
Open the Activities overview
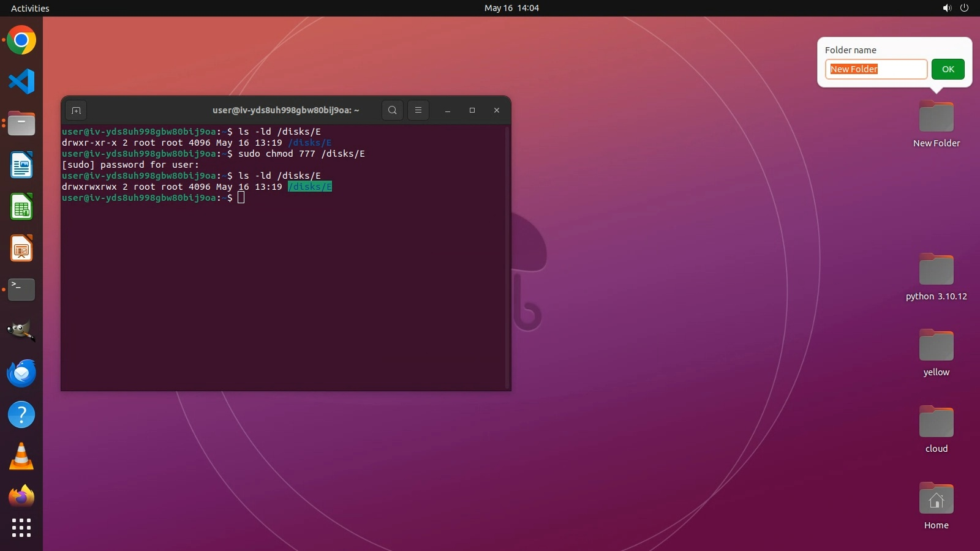tap(30, 8)
